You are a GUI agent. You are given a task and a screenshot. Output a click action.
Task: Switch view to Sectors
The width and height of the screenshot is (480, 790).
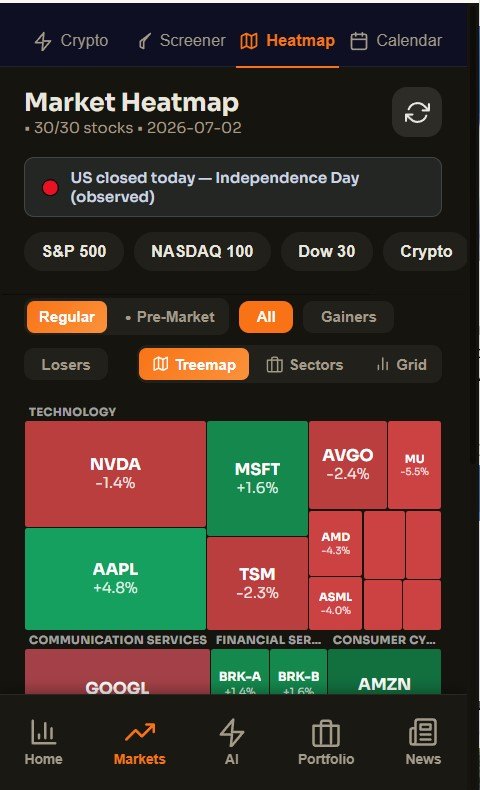(304, 364)
